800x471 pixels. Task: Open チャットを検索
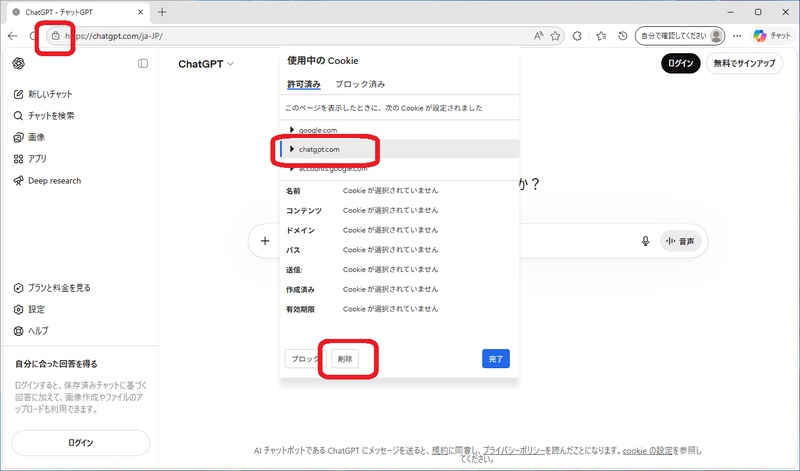coord(44,116)
